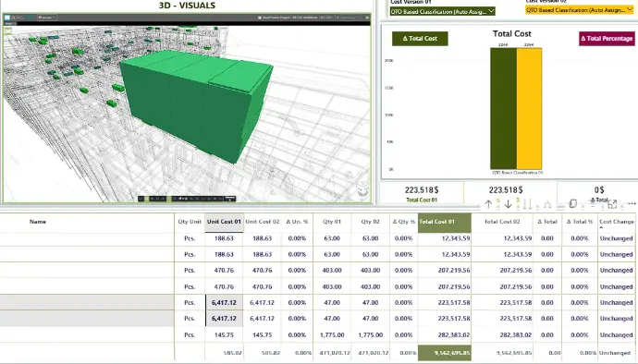The width and height of the screenshot is (638, 364).
Task: Click the double-arrow next level icon
Action: (x=527, y=204)
